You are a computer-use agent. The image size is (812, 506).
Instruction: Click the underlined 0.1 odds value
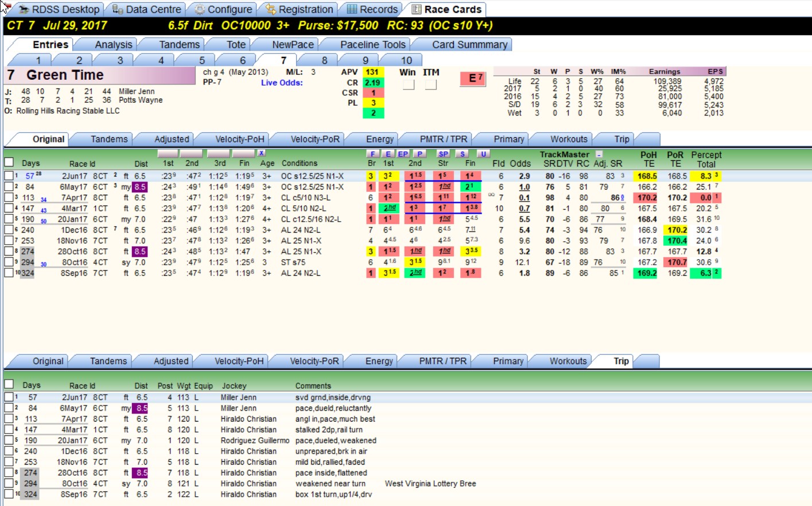click(x=525, y=198)
